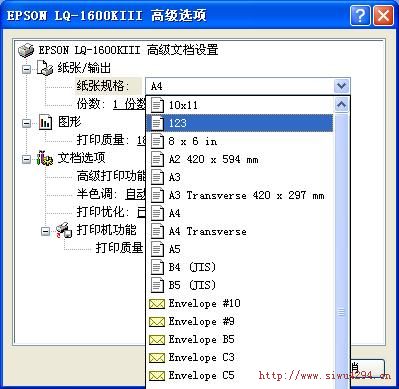Click the 纸张/输出 paper output icon
This screenshot has height=389, width=399.
(45, 68)
